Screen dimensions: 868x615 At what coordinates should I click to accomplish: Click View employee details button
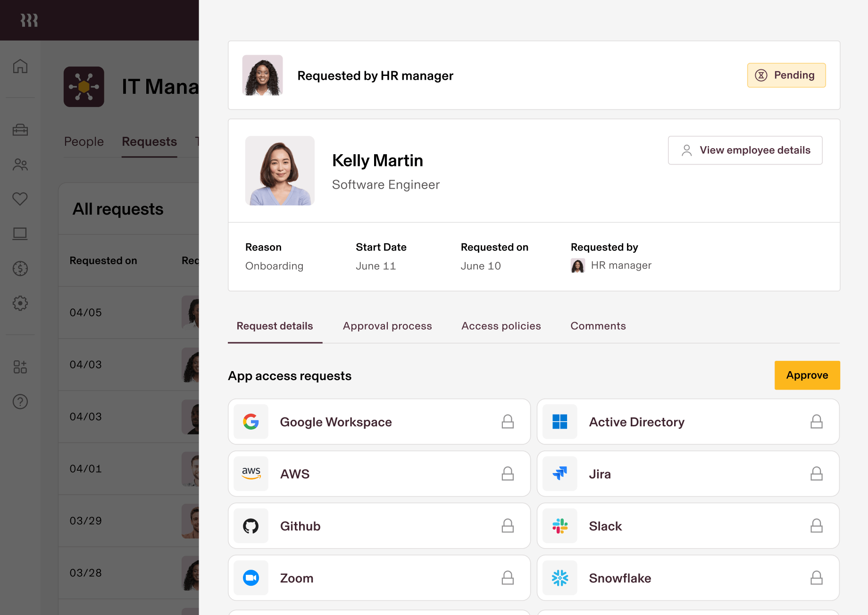tap(745, 150)
